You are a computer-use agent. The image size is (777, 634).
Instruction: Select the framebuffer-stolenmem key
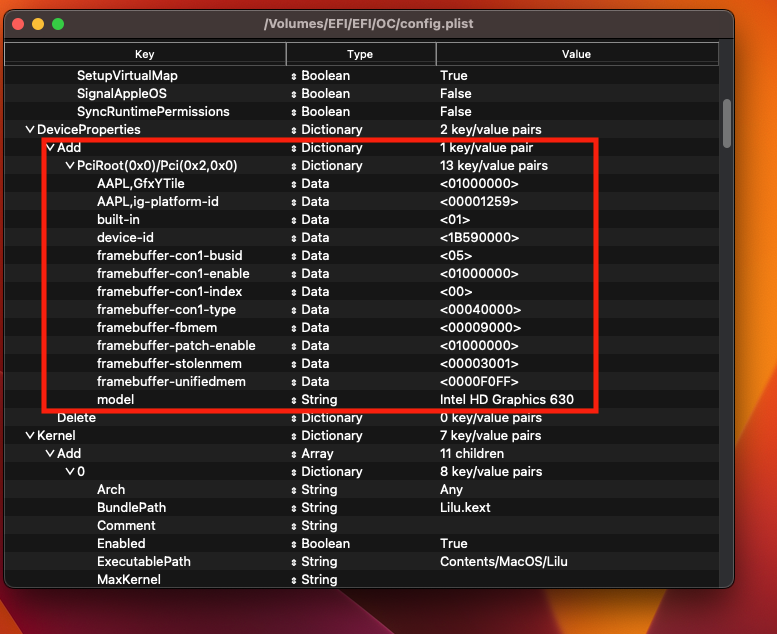click(169, 363)
